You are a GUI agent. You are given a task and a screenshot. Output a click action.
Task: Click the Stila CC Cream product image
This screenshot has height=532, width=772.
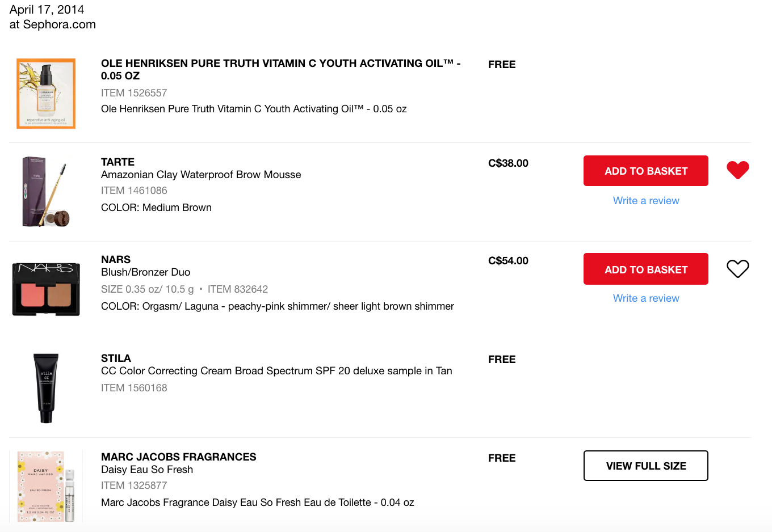tap(45, 388)
